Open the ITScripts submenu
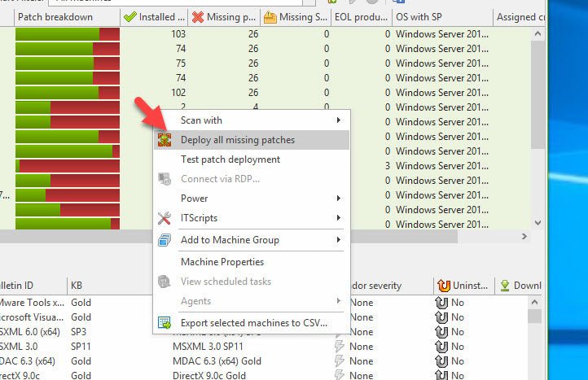Screen dimensions: 588x380 [252, 218]
